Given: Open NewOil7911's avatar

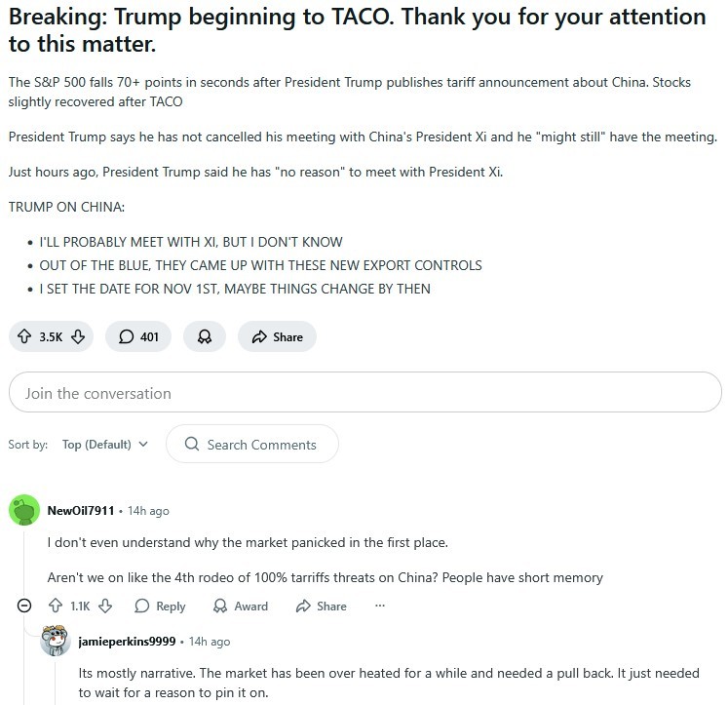Looking at the screenshot, I should [x=24, y=510].
